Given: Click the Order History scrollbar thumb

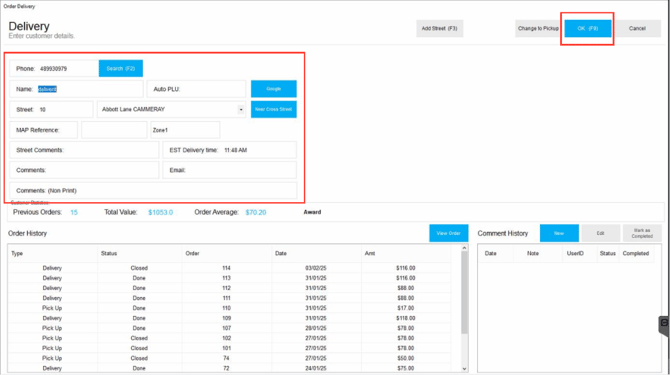Looking at the screenshot, I should coord(464,293).
